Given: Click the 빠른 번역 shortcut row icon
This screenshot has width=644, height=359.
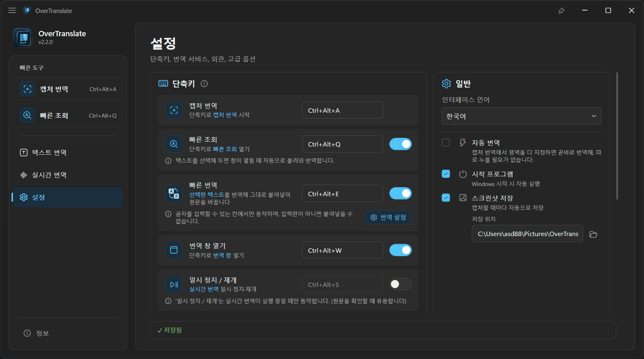Looking at the screenshot, I should click(174, 193).
